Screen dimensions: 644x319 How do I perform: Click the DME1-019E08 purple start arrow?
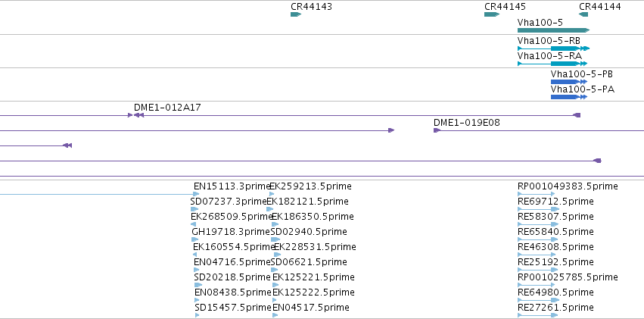pos(437,130)
